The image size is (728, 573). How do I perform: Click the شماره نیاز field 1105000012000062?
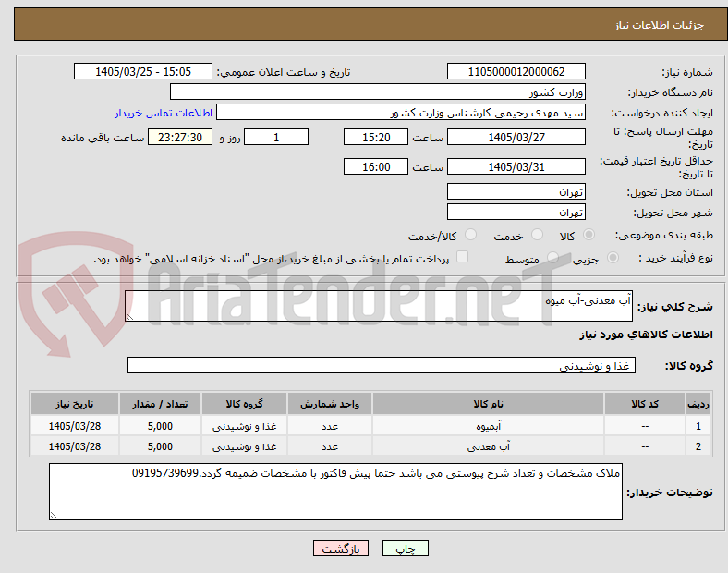click(x=516, y=71)
